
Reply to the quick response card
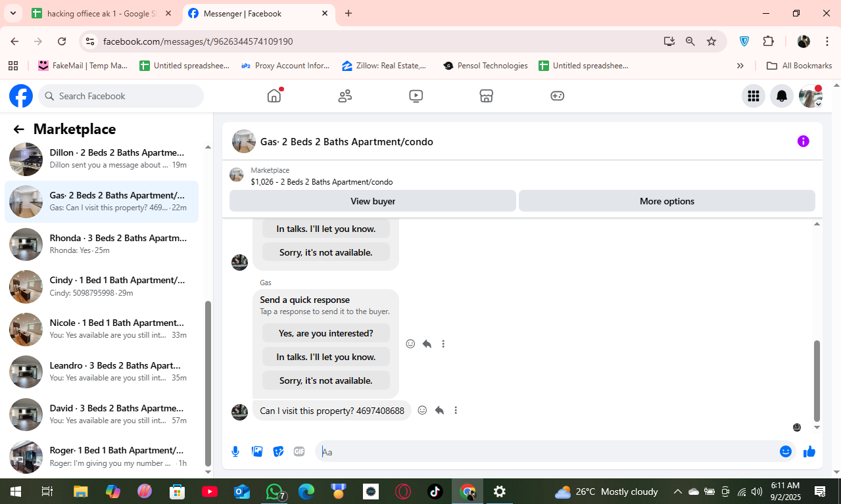(427, 344)
